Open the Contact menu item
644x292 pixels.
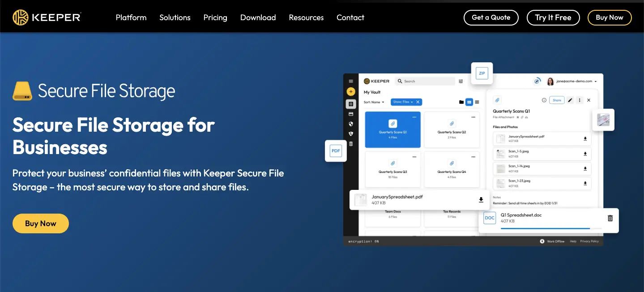click(x=350, y=17)
